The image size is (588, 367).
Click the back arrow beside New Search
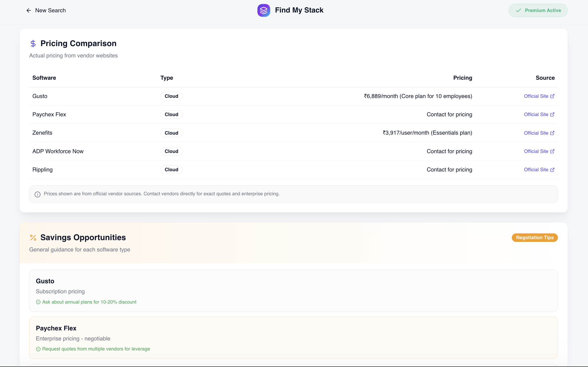29,10
